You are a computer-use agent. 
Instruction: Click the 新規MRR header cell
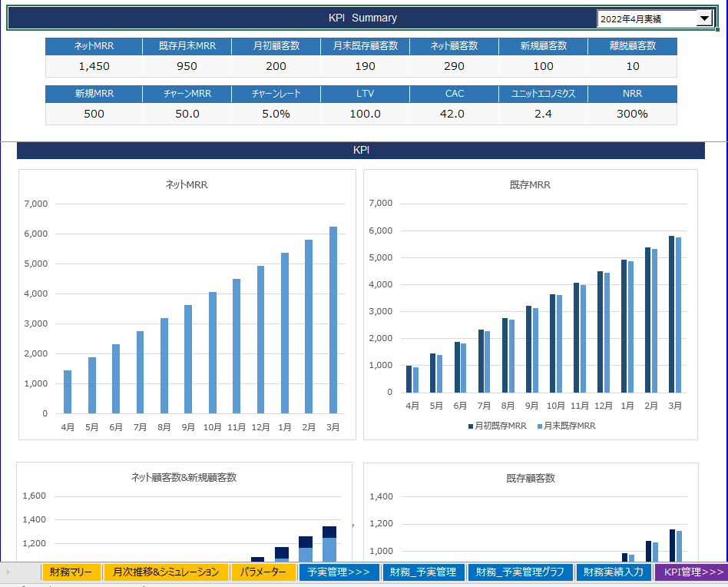pos(94,94)
